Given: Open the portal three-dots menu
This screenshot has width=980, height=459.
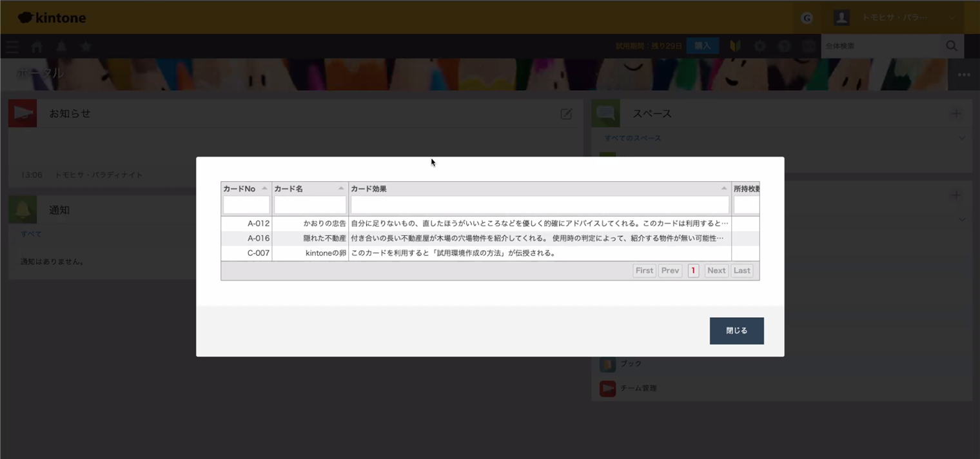Looking at the screenshot, I should (964, 75).
